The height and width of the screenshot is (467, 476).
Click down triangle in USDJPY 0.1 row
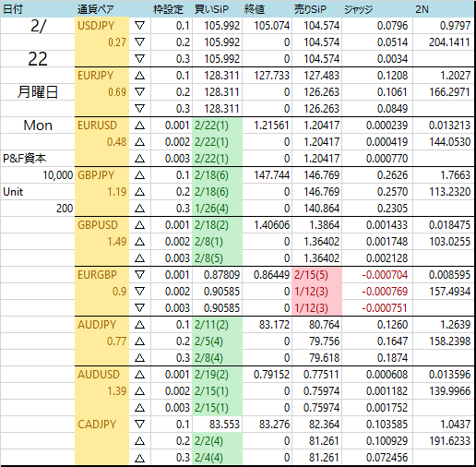click(x=139, y=26)
